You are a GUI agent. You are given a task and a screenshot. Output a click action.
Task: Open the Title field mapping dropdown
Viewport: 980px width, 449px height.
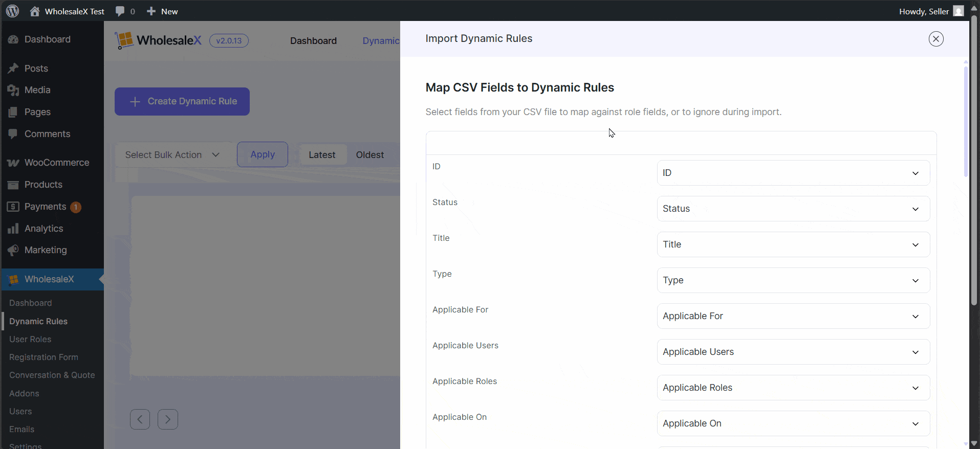click(x=793, y=244)
